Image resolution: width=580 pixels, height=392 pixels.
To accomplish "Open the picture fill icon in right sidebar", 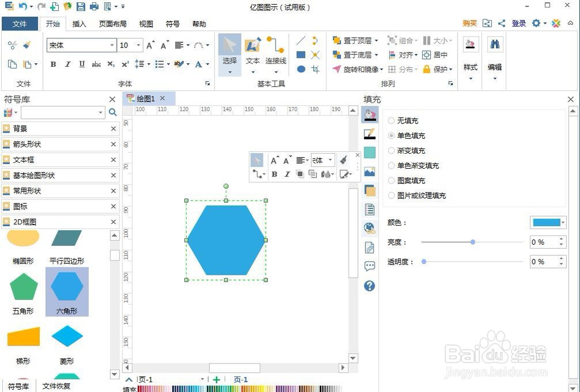I will point(369,172).
